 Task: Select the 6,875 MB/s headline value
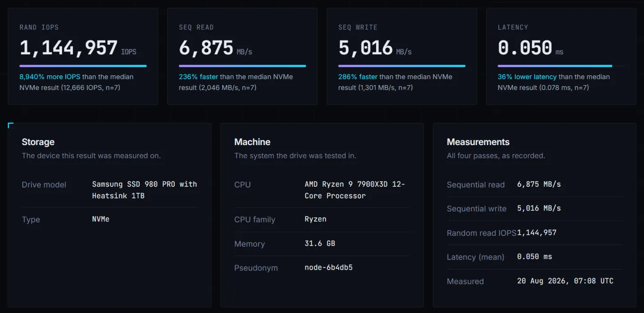(216, 48)
